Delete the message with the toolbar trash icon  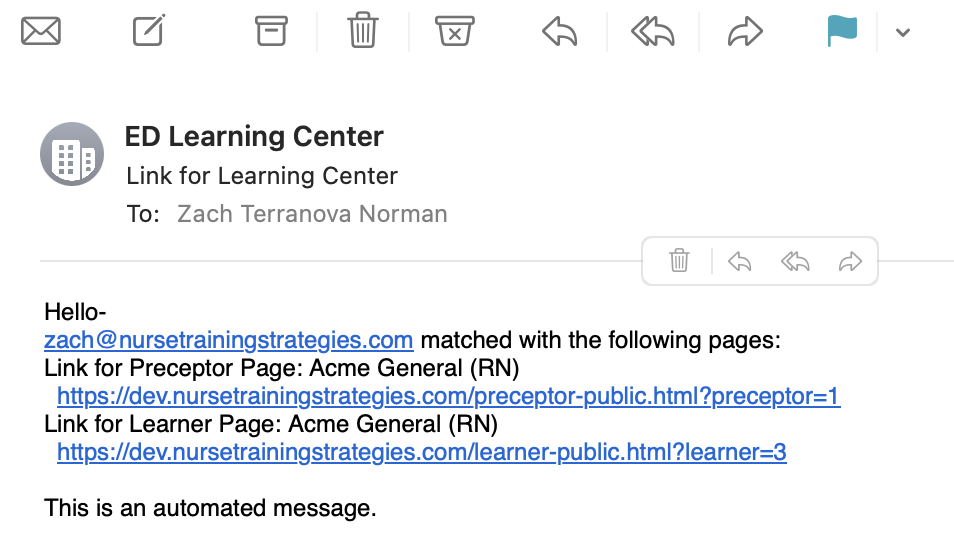[363, 30]
